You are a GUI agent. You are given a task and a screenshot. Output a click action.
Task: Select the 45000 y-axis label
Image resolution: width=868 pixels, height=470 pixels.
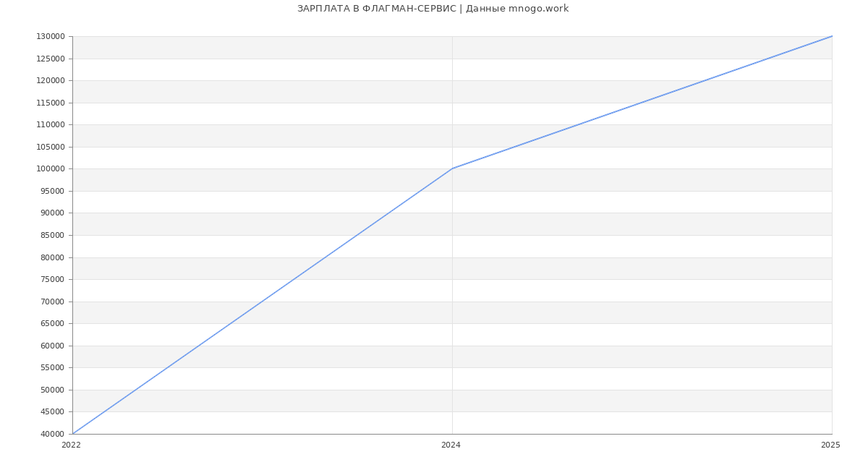pyautogui.click(x=53, y=412)
